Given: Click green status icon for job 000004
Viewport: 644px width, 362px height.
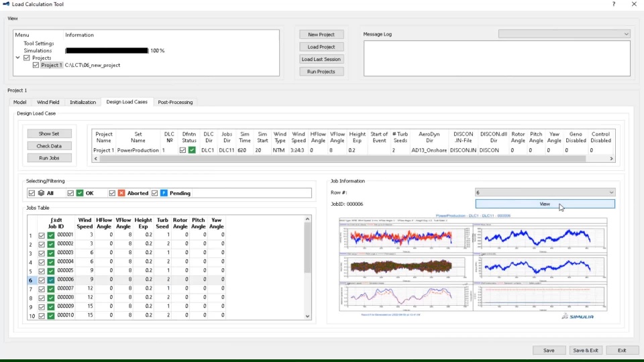Looking at the screenshot, I should [51, 262].
